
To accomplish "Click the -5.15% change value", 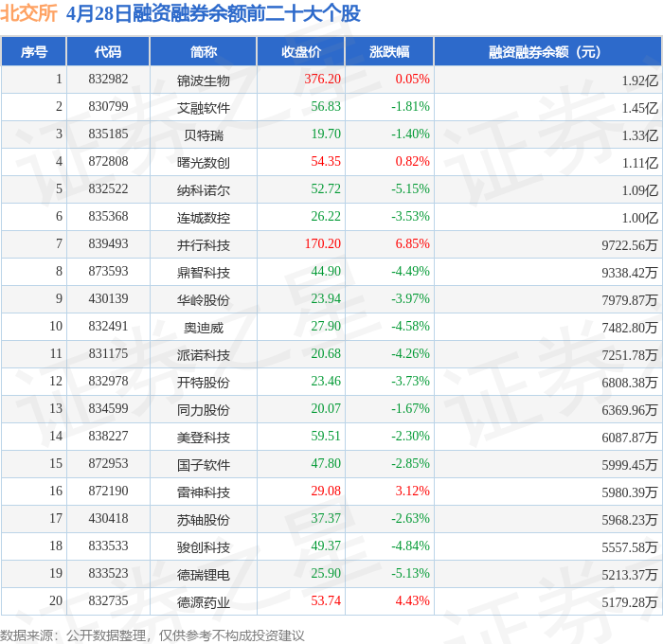I will pos(410,189).
